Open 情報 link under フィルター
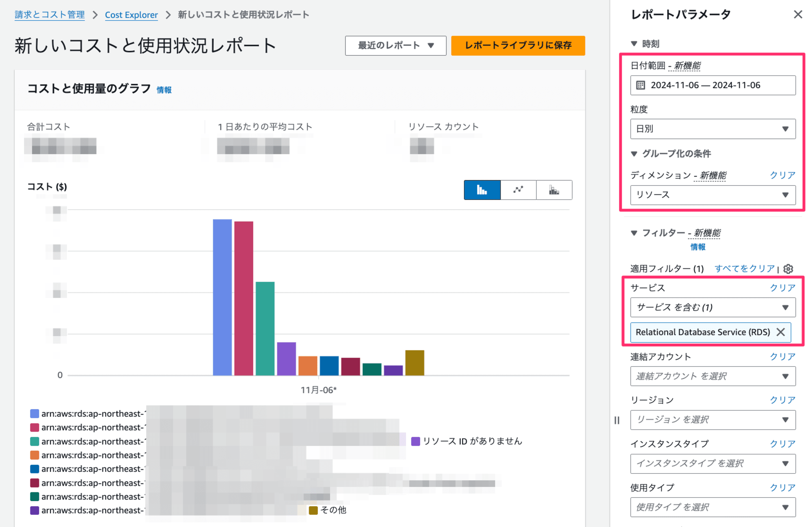The height and width of the screenshot is (527, 812). (x=698, y=247)
